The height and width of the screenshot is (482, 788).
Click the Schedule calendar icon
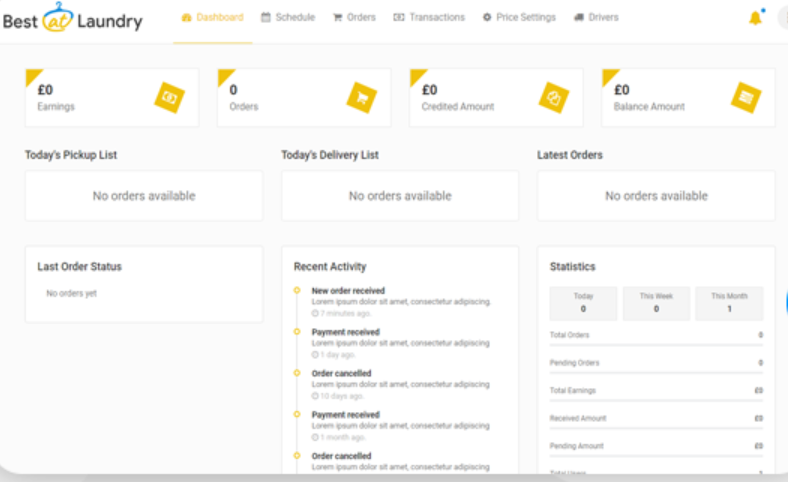coord(265,18)
